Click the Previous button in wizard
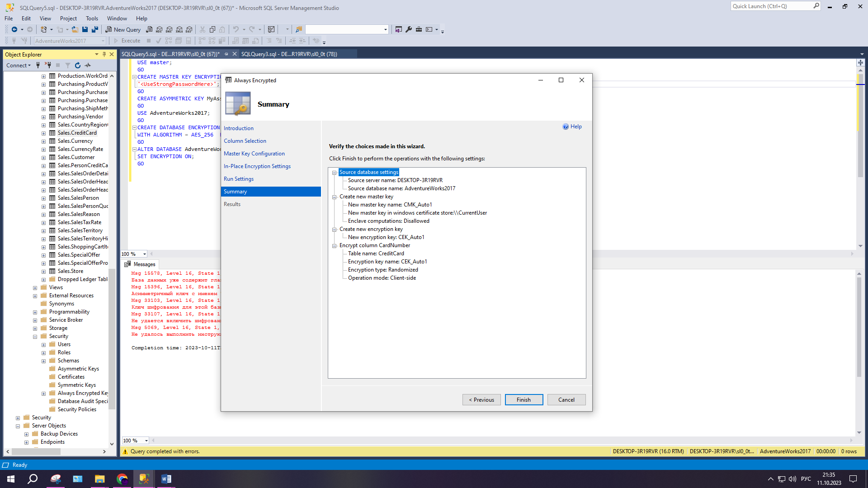Viewport: 868px width, 488px height. tap(481, 400)
